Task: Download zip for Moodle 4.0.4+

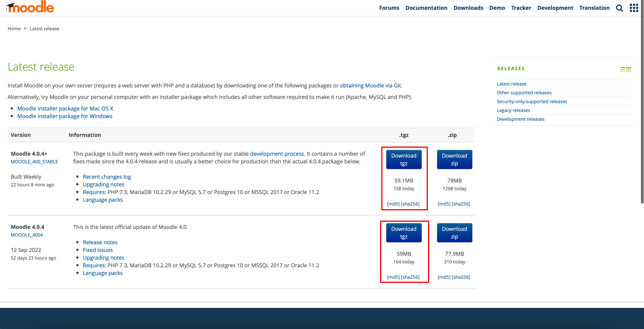Action: pyautogui.click(x=454, y=160)
